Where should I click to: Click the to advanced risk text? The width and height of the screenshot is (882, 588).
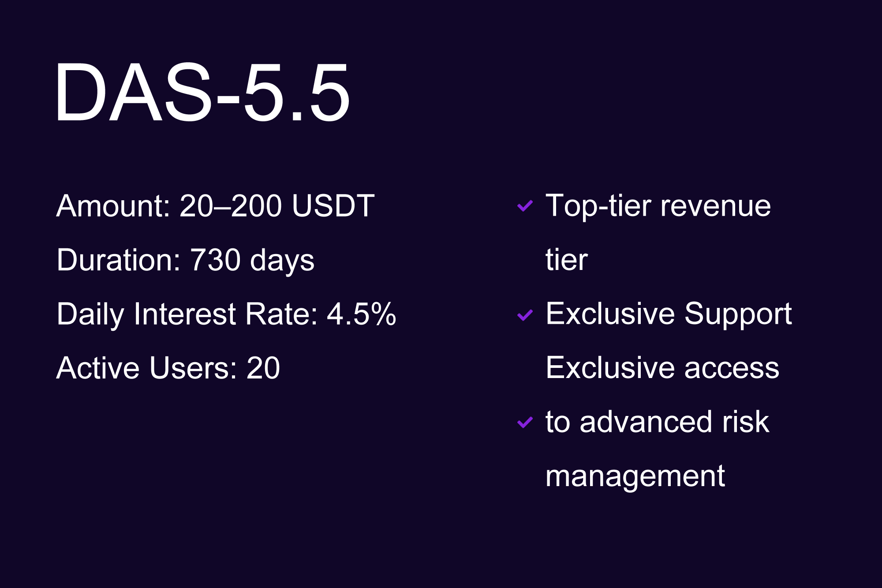pos(657,422)
